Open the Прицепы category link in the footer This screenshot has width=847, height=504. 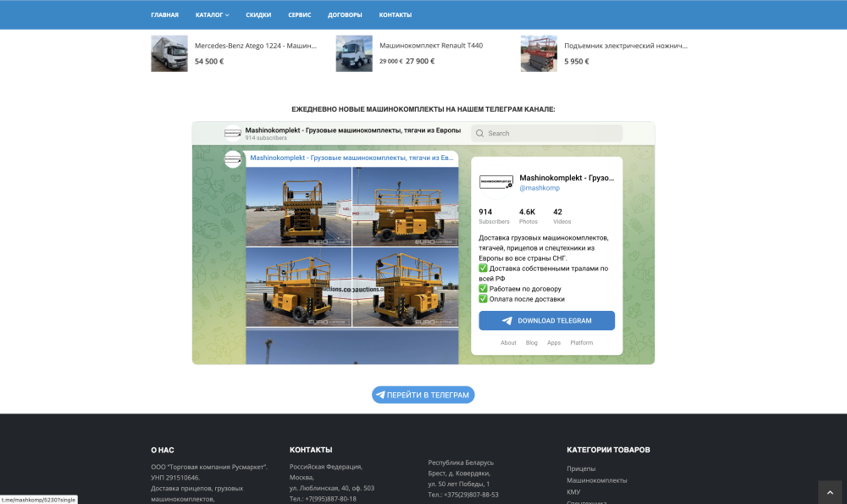coord(581,468)
